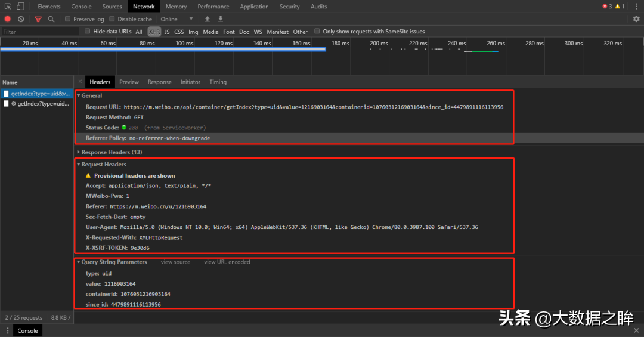The width and height of the screenshot is (644, 337).
Task: Click the import HAR upload arrow
Action: coord(208,19)
